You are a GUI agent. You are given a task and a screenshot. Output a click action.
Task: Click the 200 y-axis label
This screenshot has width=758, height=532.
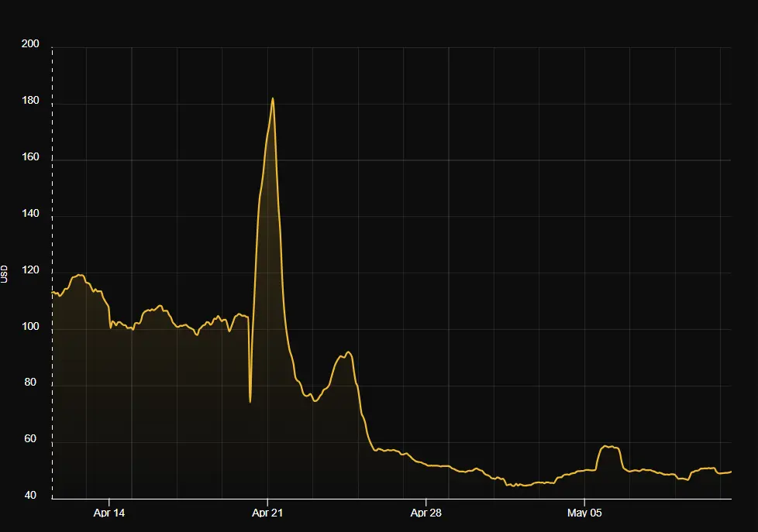pyautogui.click(x=30, y=44)
